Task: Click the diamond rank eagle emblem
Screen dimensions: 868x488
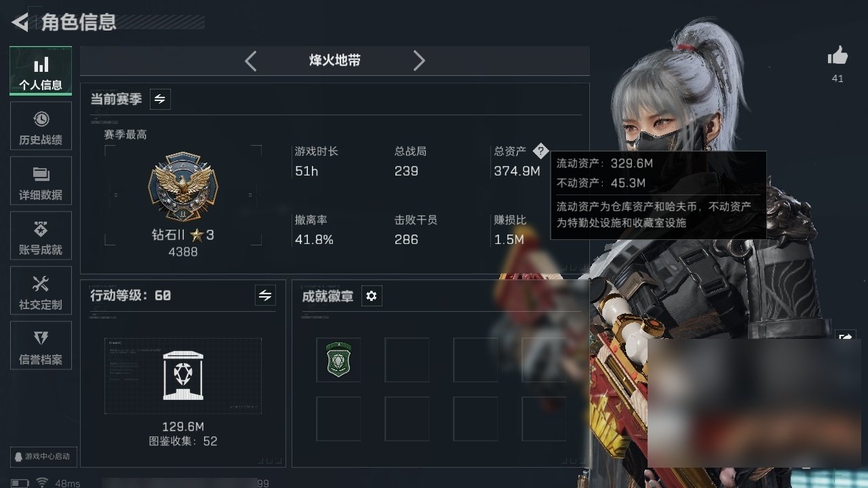Action: [x=182, y=187]
